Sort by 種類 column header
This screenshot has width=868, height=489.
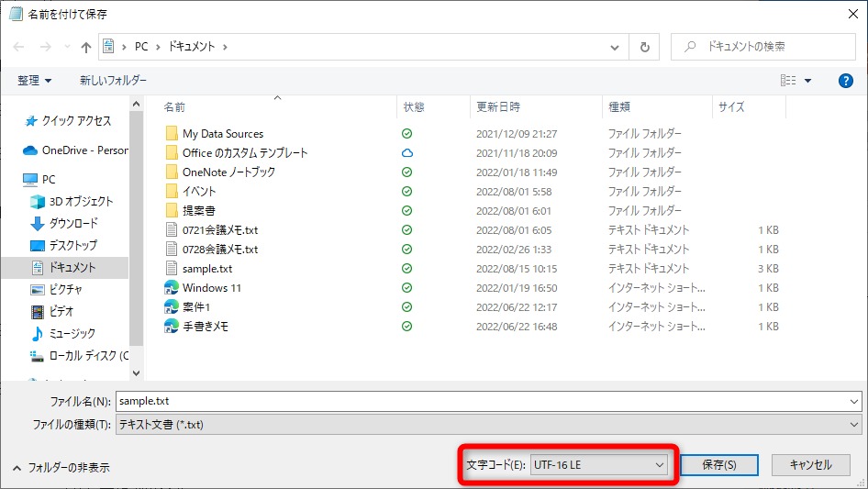point(619,106)
